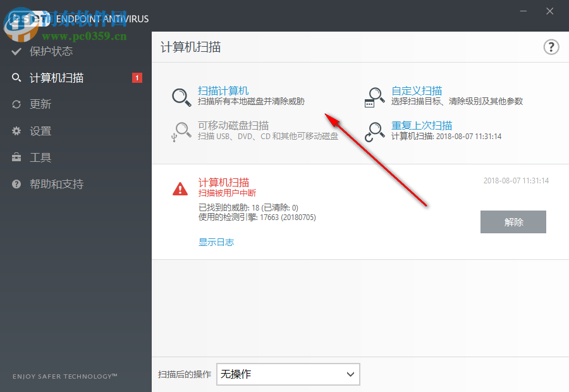The image size is (569, 392).
Task: Open the 更新 section from the sidebar
Action: click(x=42, y=104)
